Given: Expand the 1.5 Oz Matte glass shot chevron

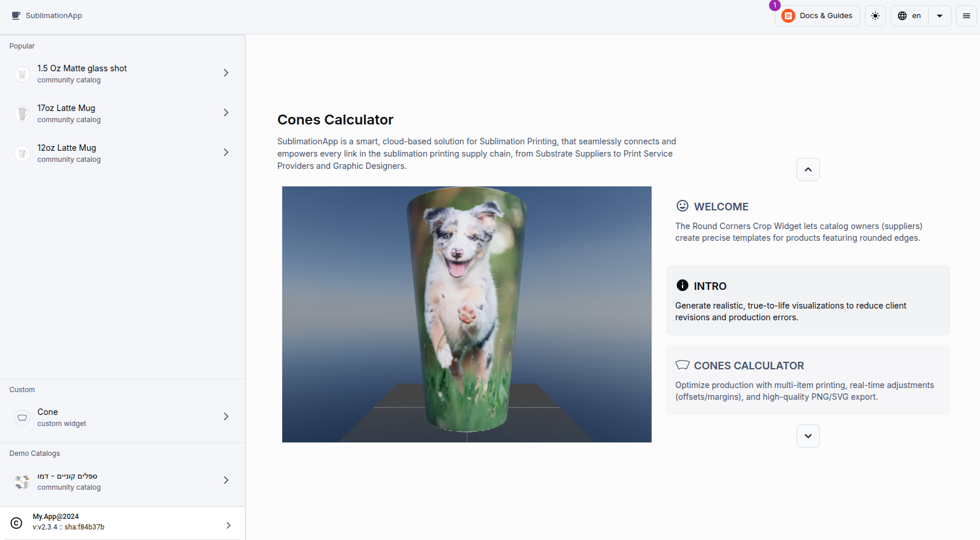Looking at the screenshot, I should coord(226,73).
